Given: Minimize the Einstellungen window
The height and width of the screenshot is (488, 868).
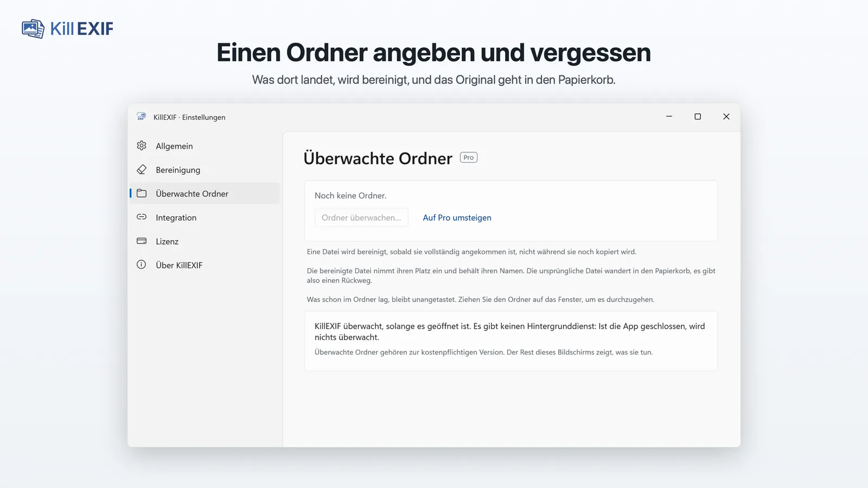Looking at the screenshot, I should coord(669,117).
